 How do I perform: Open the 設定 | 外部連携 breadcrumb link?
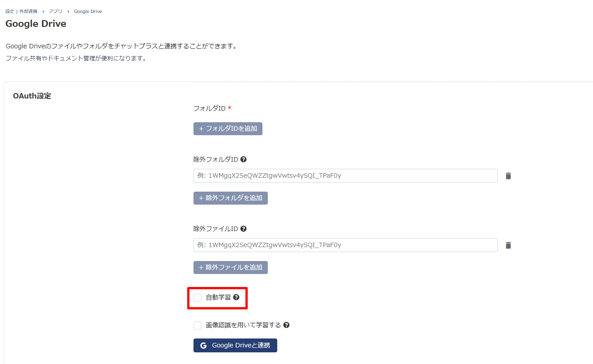[21, 11]
